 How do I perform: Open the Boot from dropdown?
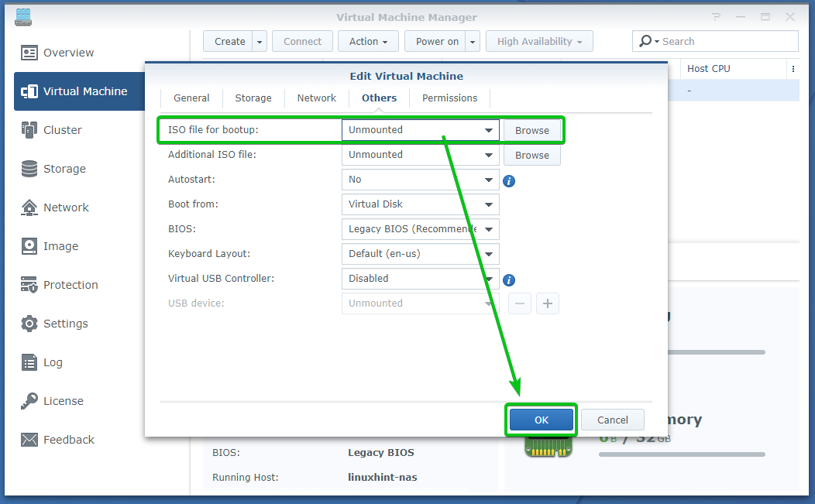coord(420,204)
